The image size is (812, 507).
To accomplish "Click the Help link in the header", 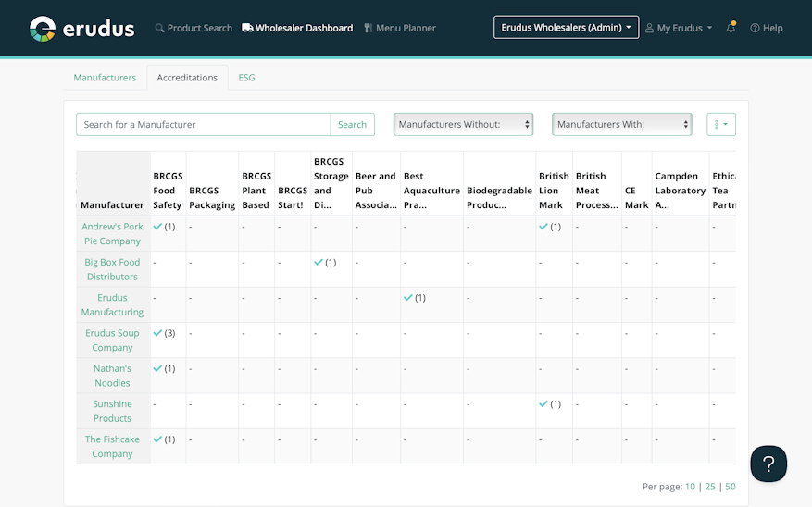I will tap(767, 28).
